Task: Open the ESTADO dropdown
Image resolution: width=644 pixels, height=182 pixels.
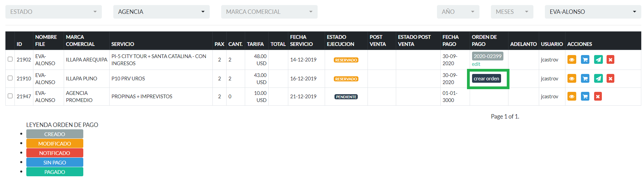Action: pyautogui.click(x=53, y=12)
